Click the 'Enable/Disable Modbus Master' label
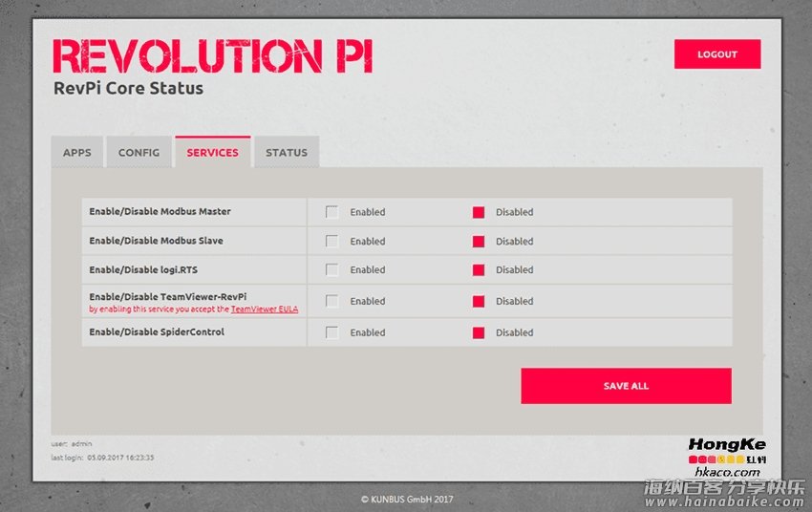The image size is (812, 512). coord(160,211)
